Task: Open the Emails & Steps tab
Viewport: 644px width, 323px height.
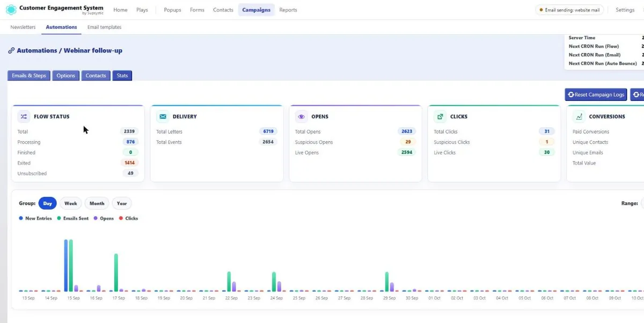Action: (x=29, y=76)
